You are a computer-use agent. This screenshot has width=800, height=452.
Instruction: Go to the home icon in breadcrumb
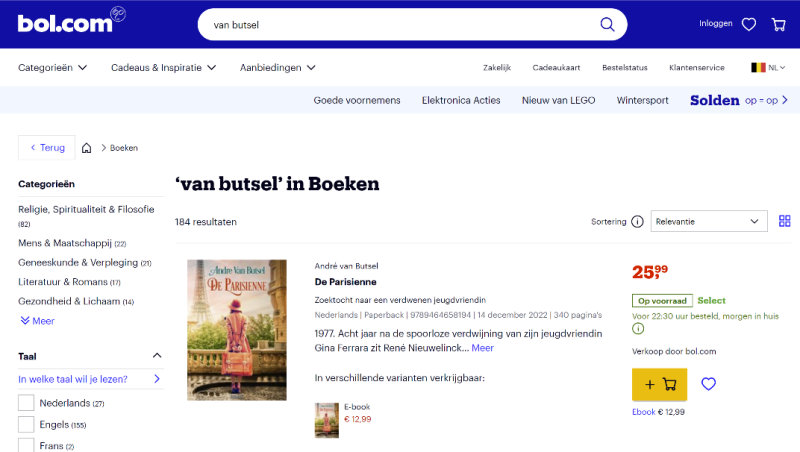click(x=87, y=148)
